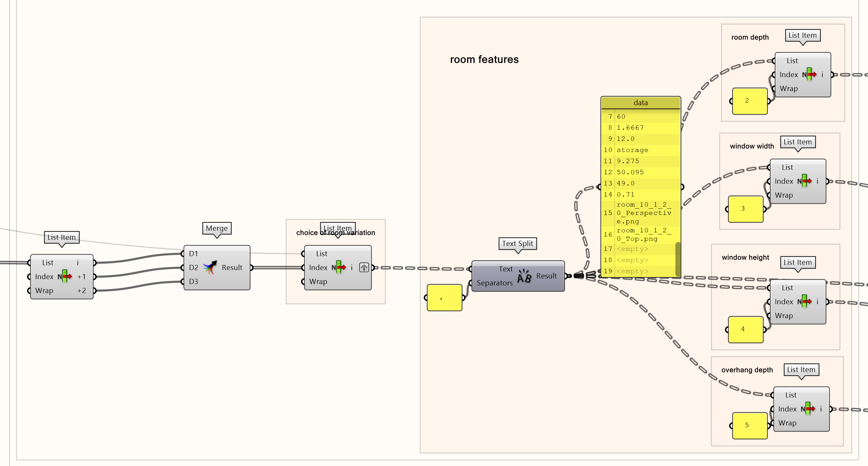Click the data panel title bar
868x466 pixels.
(x=641, y=103)
